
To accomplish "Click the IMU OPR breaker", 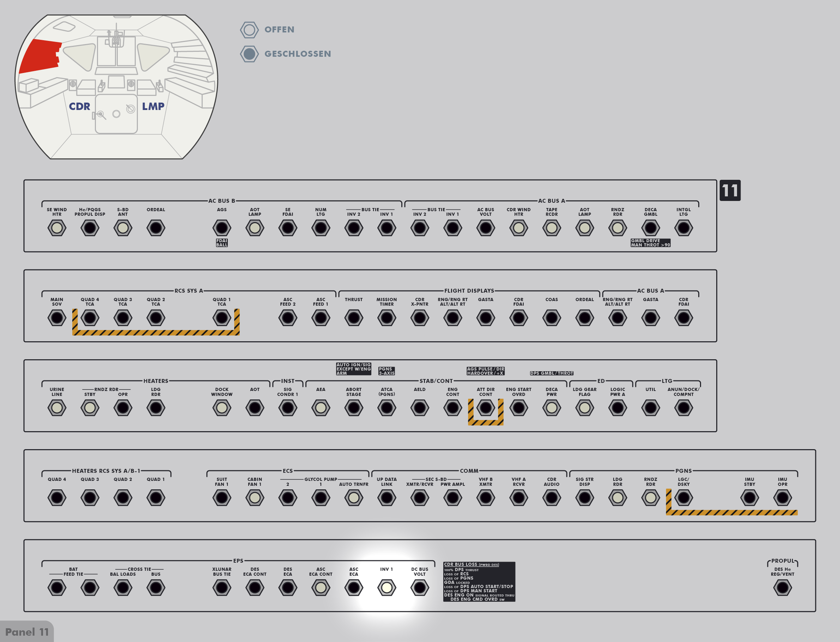I will [x=782, y=498].
